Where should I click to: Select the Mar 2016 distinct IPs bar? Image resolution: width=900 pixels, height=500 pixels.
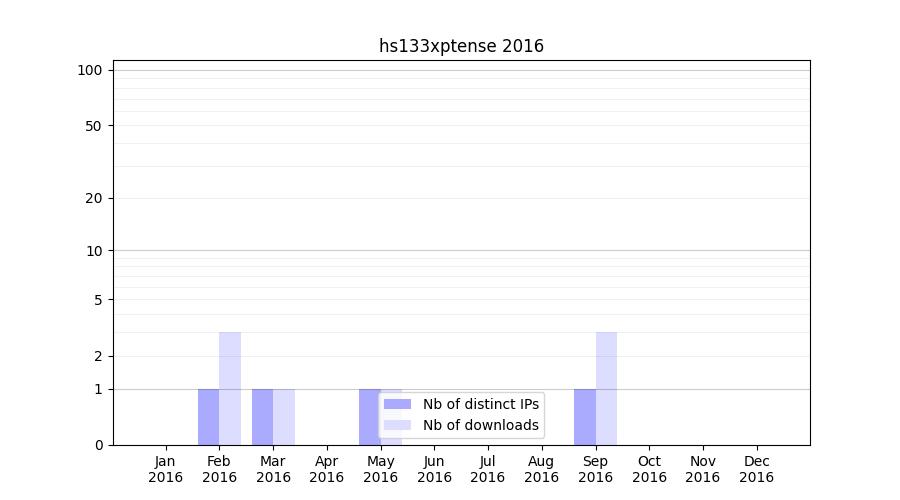tap(262, 417)
